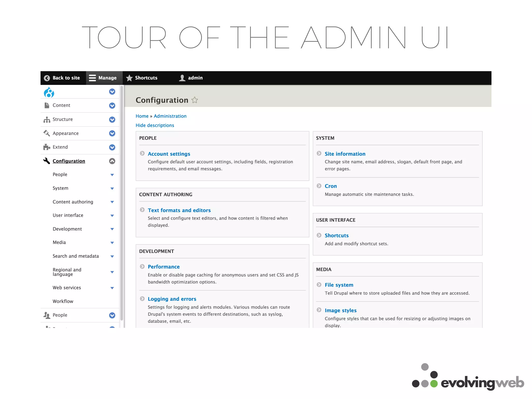532x399 pixels.
Task: Add Configuration page to shortcuts star
Action: coord(195,100)
